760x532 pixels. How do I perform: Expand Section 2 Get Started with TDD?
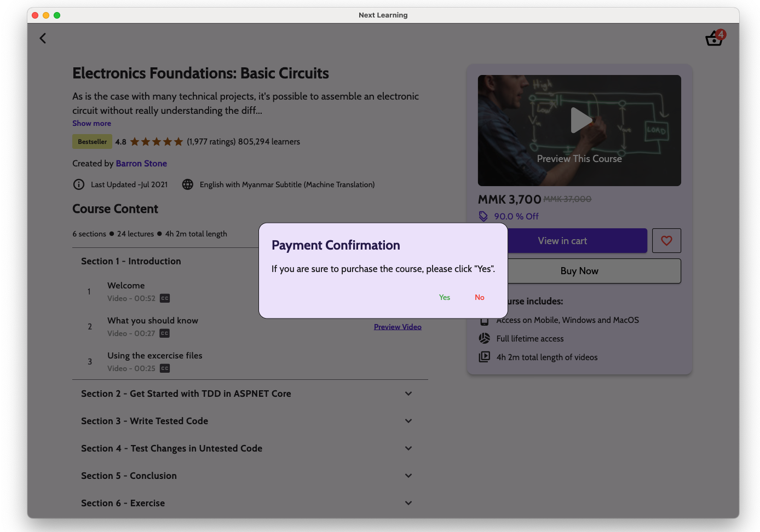coord(408,394)
